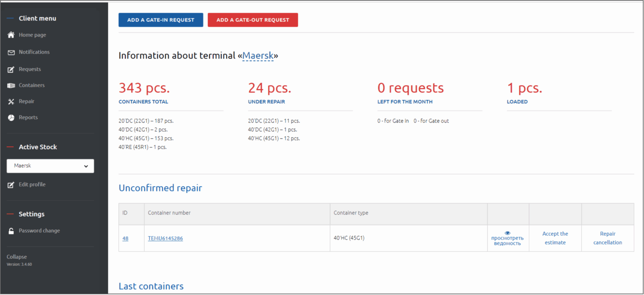Click the UNDER REPAIR label

[x=266, y=102]
